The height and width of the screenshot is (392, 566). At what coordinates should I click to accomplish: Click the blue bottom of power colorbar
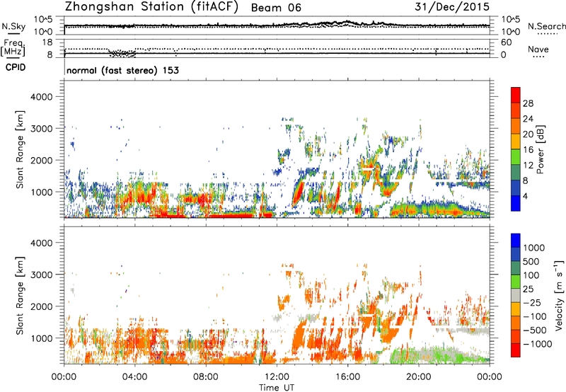[x=516, y=203]
